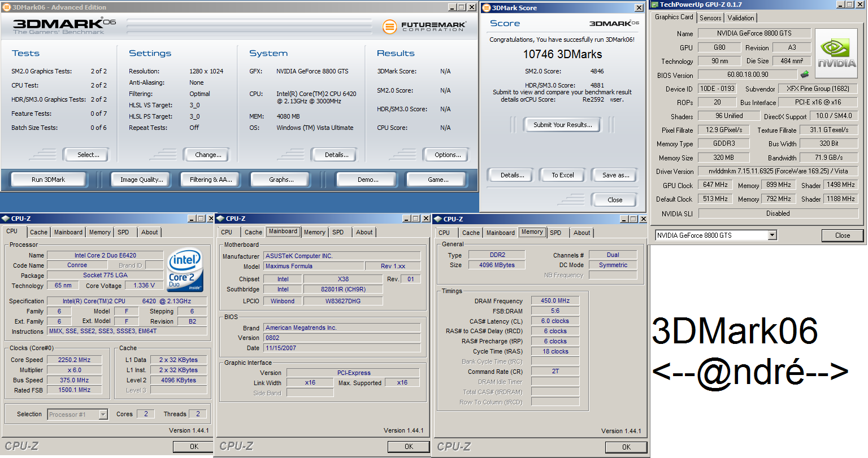Image resolution: width=868 pixels, height=458 pixels.
Task: Click the Core Speed value 2250.2 MHz
Action: tap(75, 360)
